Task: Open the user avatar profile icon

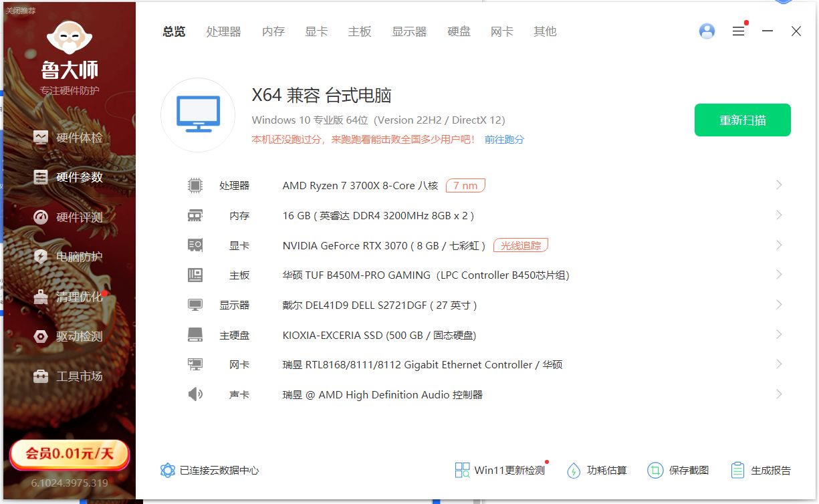Action: 707,31
